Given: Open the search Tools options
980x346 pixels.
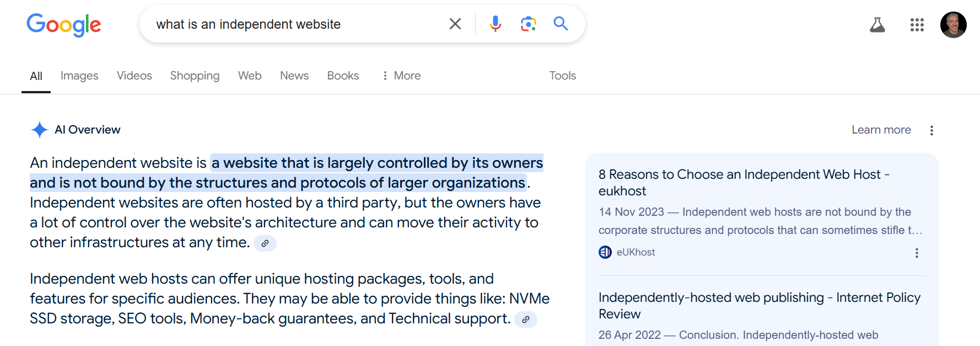Looking at the screenshot, I should click(x=562, y=76).
